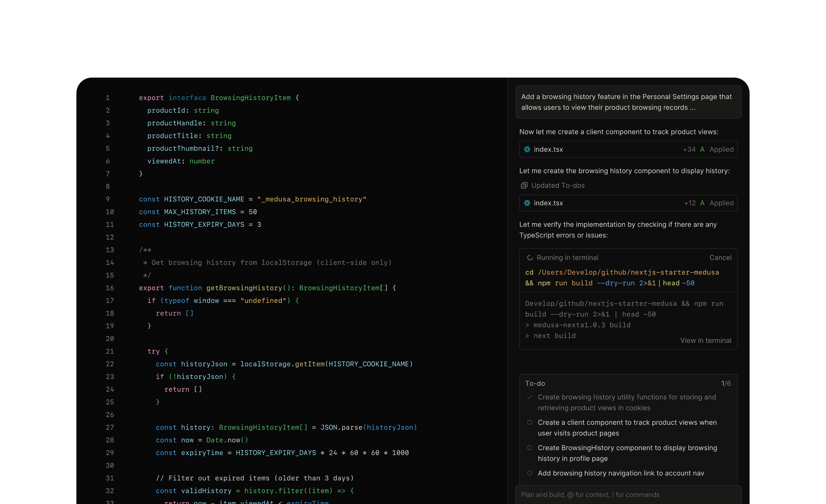Click the "undefined" string on line 17
The height and width of the screenshot is (504, 826).
(263, 301)
